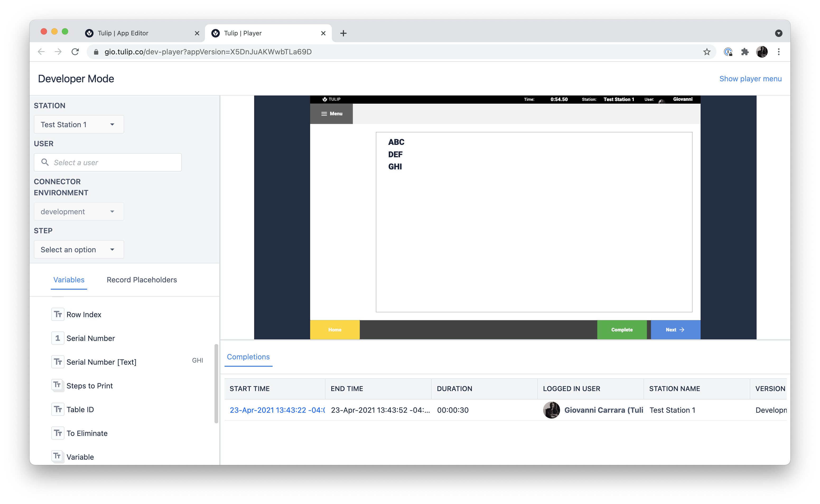Open the new tab plus icon
Viewport: 820px width, 504px height.
click(x=343, y=33)
